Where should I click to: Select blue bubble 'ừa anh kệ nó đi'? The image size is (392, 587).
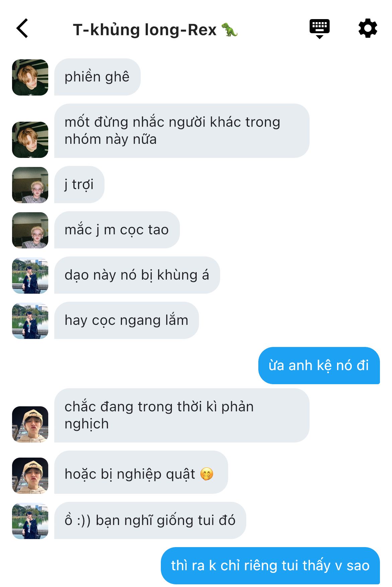(319, 365)
